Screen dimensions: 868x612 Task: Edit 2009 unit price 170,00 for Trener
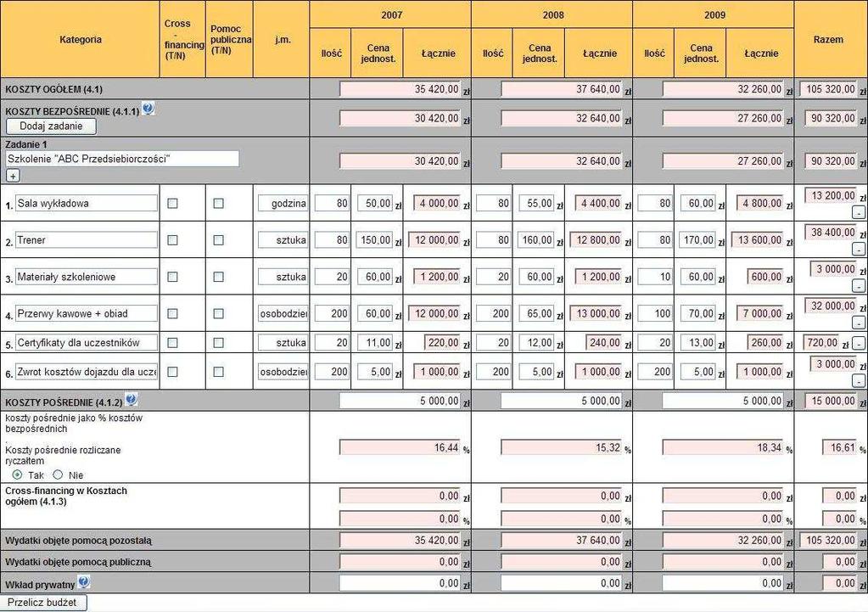click(x=697, y=240)
